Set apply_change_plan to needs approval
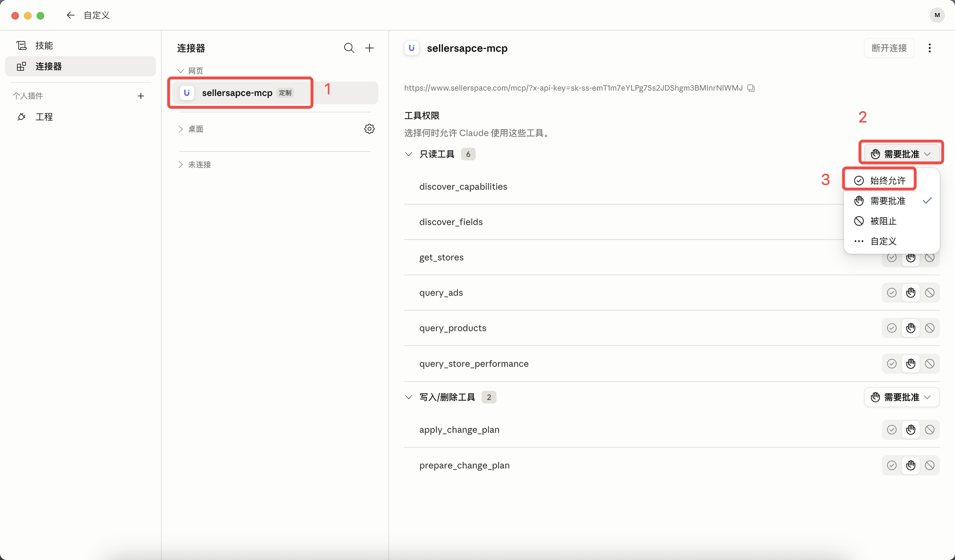The height and width of the screenshot is (560, 955). tap(911, 430)
